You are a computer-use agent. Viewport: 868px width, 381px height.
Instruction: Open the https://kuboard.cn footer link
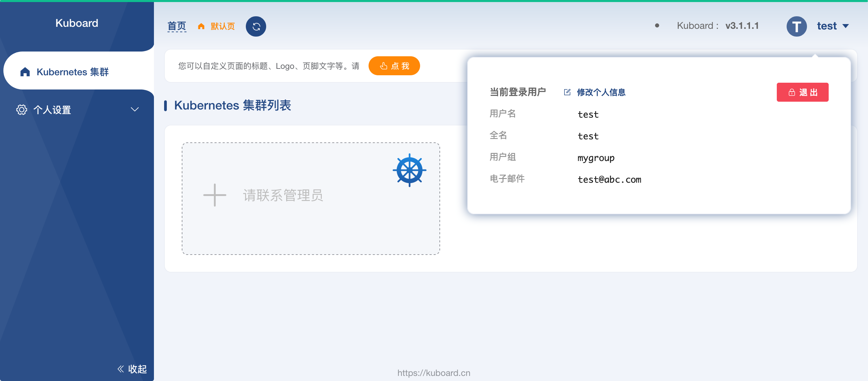434,373
